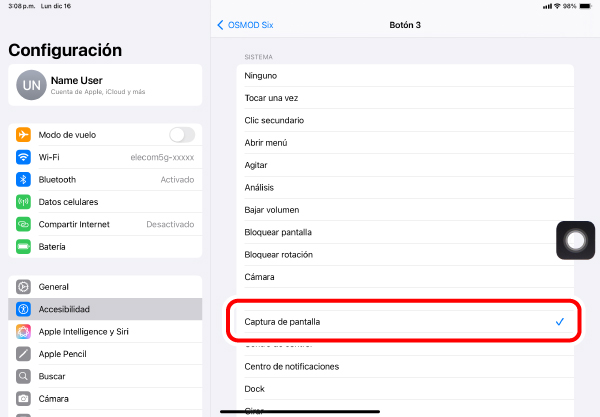Go back to OSMOD Six
This screenshot has width=600, height=417.
coord(245,24)
